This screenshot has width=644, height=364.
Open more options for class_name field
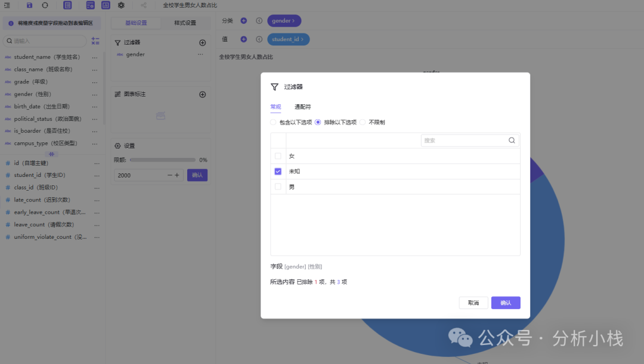95,70
